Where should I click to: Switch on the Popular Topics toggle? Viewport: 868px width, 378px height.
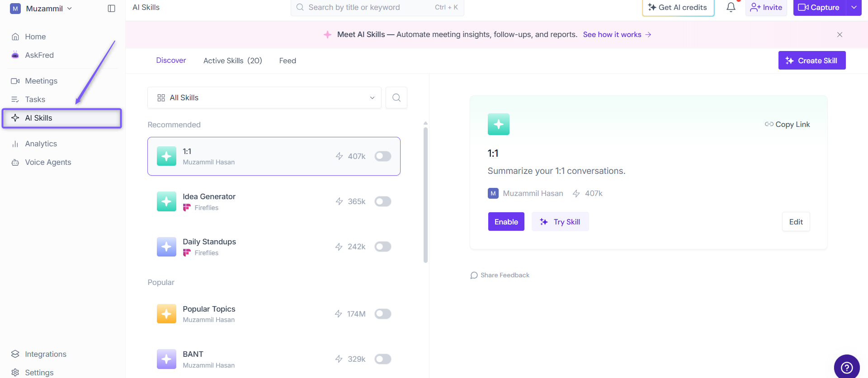(383, 314)
